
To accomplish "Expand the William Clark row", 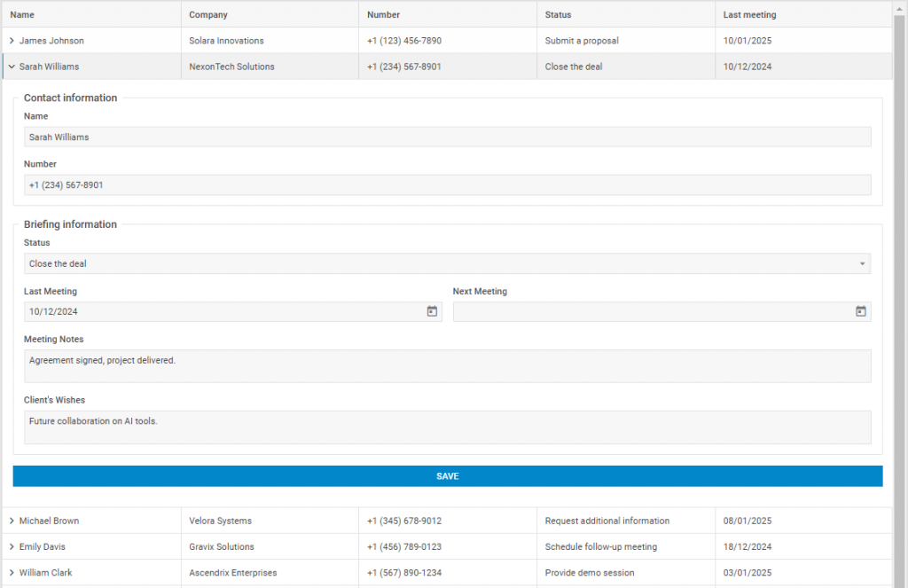I will pos(12,573).
